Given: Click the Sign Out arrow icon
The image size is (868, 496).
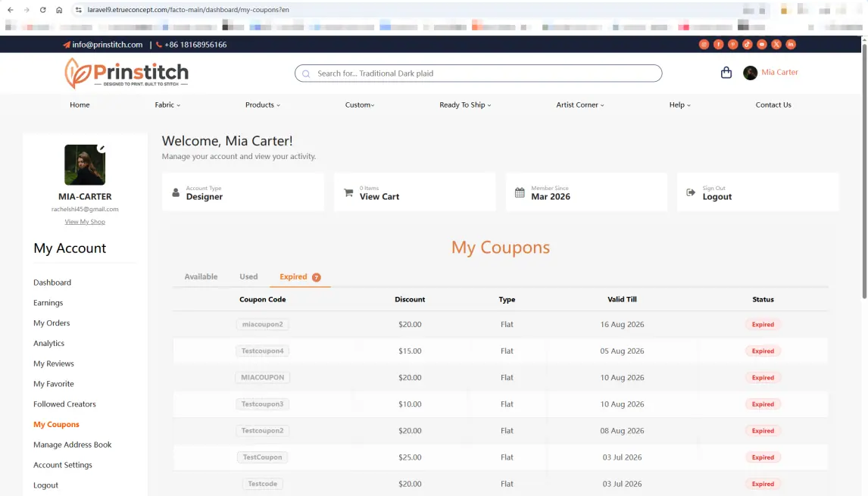Looking at the screenshot, I should (x=690, y=192).
